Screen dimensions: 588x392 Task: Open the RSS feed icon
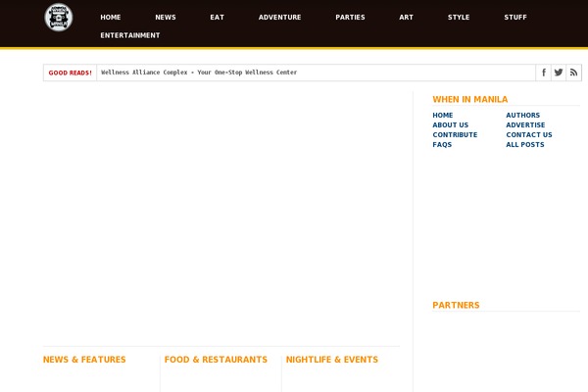click(573, 73)
